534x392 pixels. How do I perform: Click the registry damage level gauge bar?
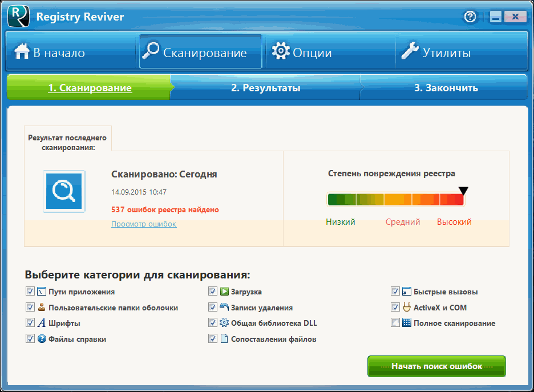pos(396,200)
